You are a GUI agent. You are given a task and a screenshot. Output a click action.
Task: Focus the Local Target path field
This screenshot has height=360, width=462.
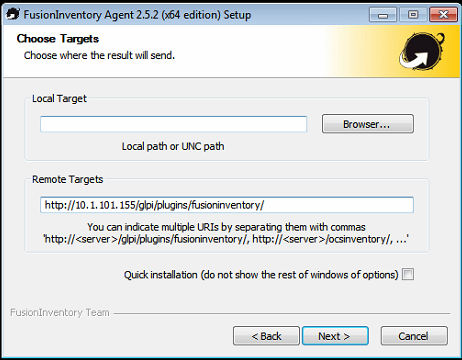click(x=173, y=124)
